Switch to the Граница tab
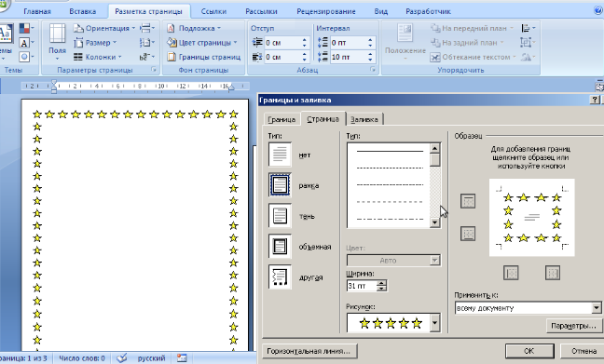The width and height of the screenshot is (604, 364). pos(281,120)
